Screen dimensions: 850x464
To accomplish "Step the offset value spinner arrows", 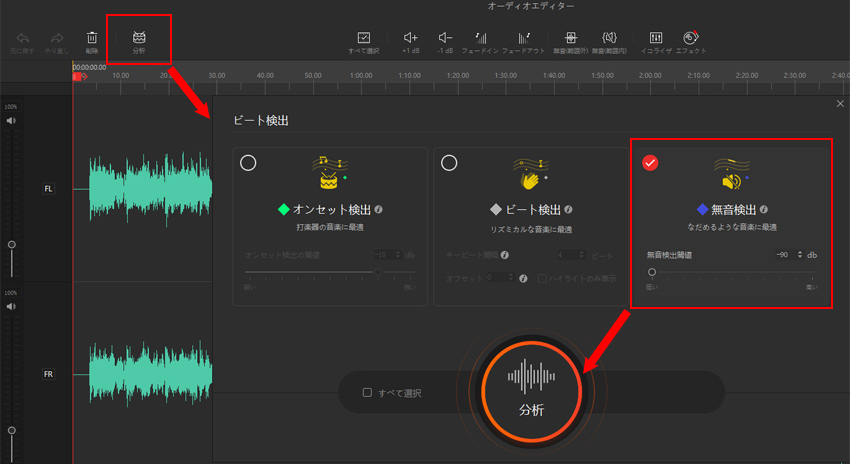I will point(511,278).
